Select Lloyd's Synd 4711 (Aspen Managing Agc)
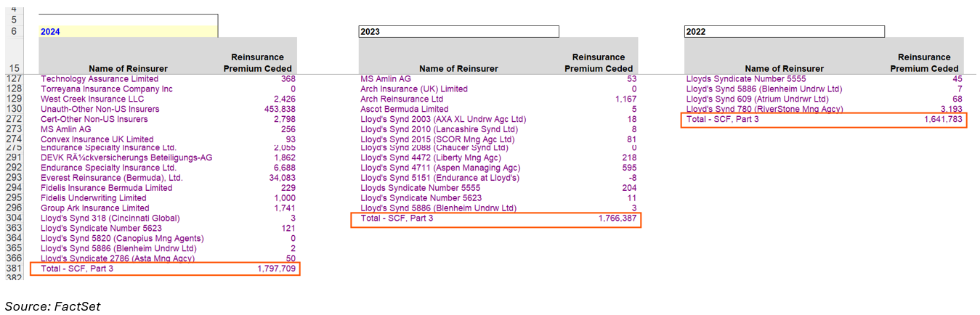The image size is (980, 315). click(x=440, y=167)
